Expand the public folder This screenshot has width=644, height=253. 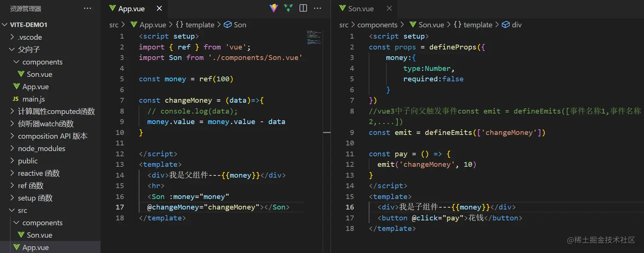coord(50,161)
